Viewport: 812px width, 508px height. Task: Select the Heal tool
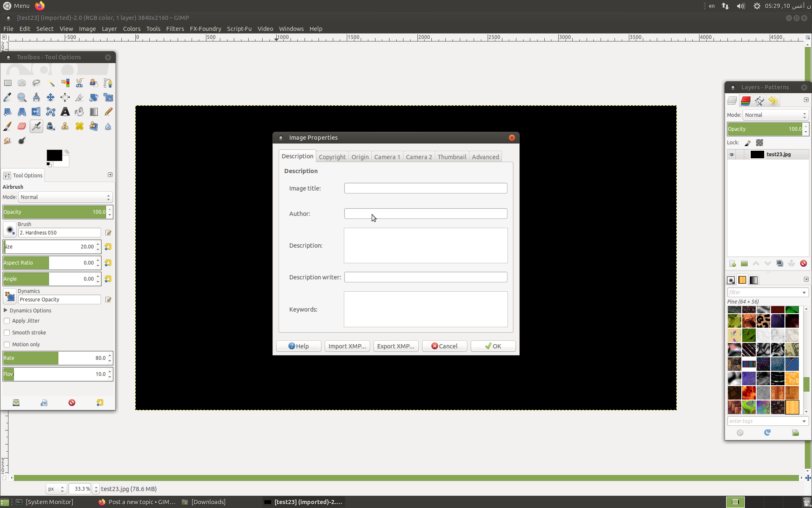[x=80, y=126]
